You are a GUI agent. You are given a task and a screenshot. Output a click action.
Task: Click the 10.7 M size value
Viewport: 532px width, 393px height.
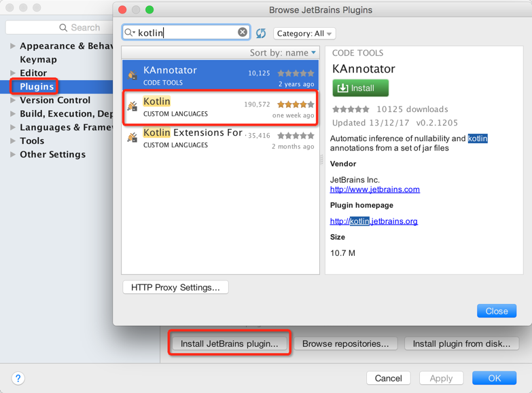click(342, 253)
